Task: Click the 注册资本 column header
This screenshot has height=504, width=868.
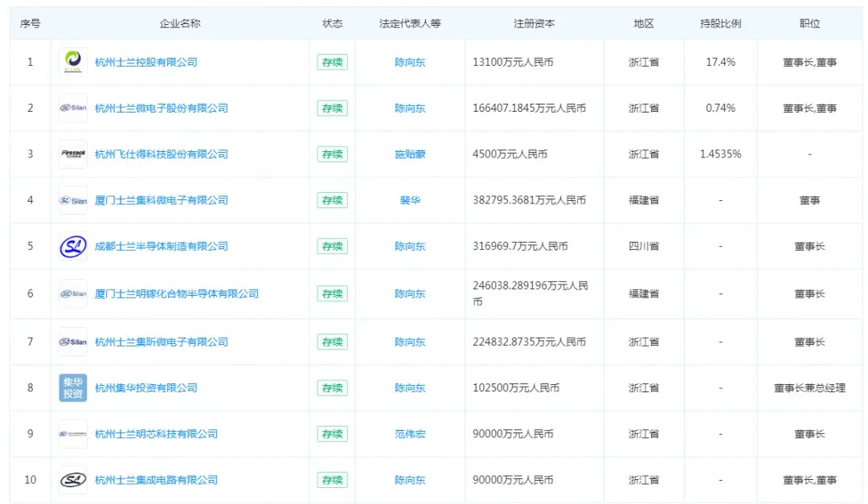Action: click(x=534, y=23)
